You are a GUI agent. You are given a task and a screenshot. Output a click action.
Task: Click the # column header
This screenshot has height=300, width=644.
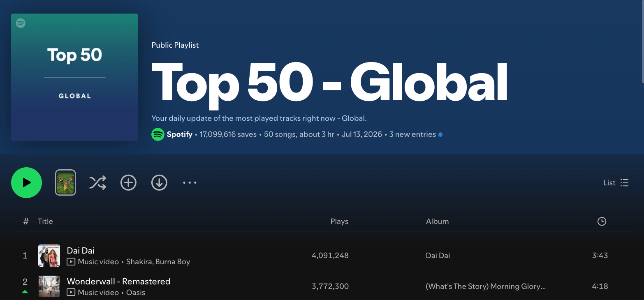tap(26, 222)
